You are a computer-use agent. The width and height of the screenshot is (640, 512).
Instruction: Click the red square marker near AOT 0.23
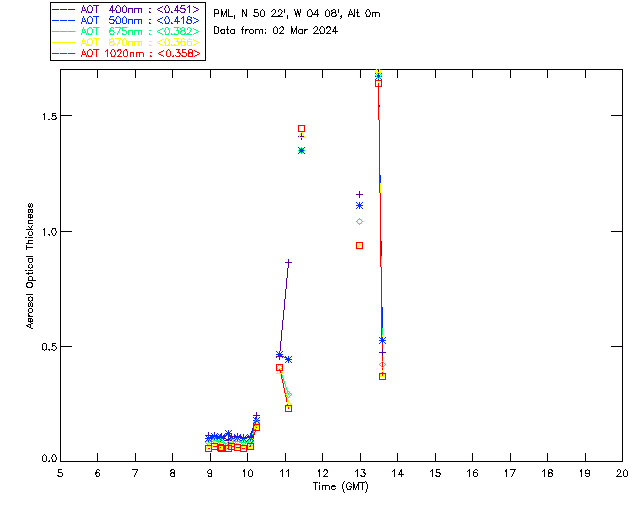click(x=289, y=408)
